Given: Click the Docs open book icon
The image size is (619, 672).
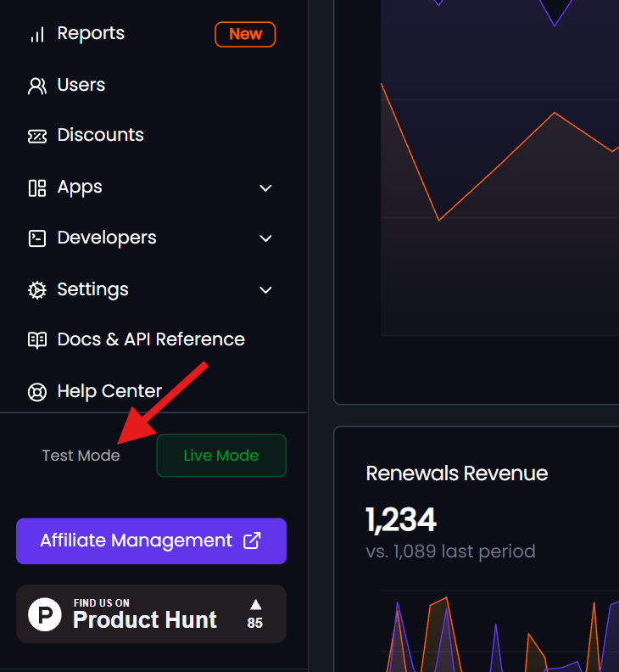Looking at the screenshot, I should pos(37,340).
